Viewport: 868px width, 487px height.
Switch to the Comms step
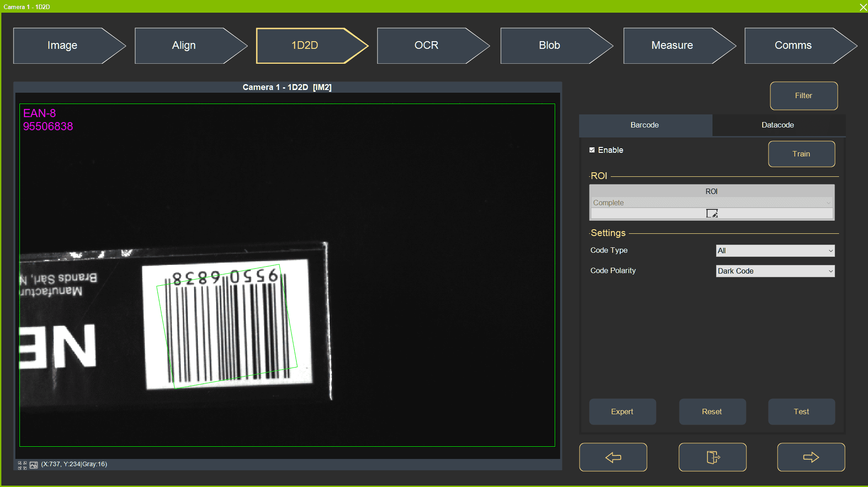pyautogui.click(x=801, y=46)
